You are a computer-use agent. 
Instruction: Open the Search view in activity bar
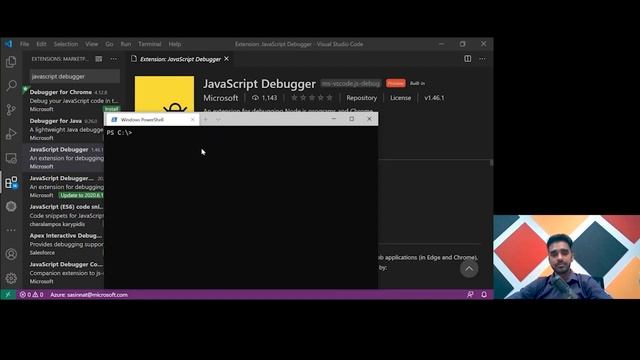[x=11, y=85]
